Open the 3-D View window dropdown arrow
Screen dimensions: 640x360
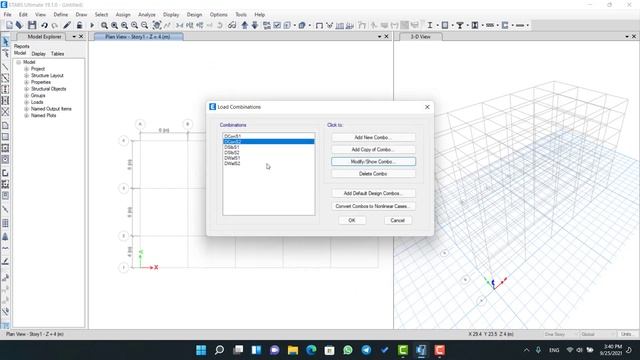(627, 37)
